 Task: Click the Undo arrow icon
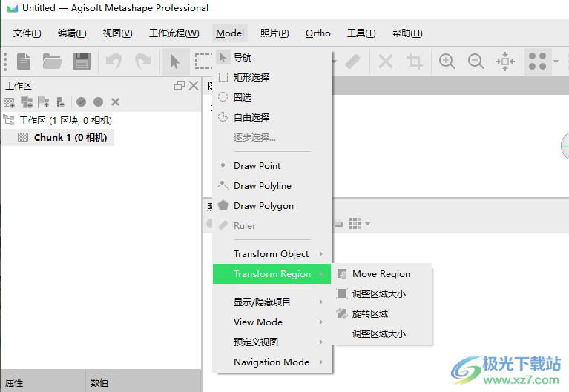(114, 62)
